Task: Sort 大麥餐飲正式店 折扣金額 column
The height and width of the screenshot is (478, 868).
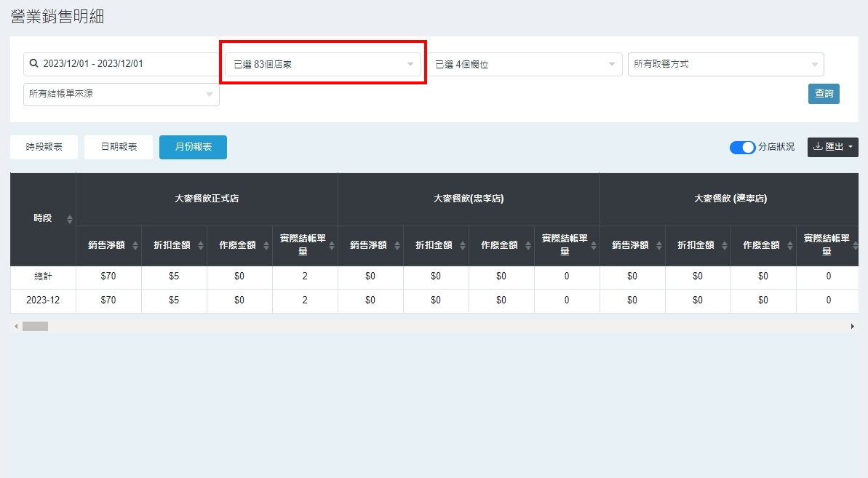Action: (x=200, y=246)
